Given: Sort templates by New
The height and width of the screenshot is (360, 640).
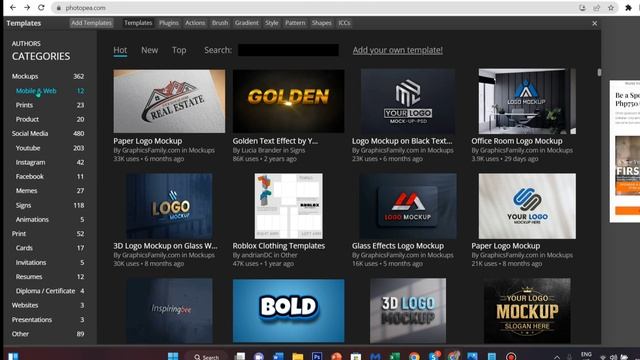Looking at the screenshot, I should 149,50.
